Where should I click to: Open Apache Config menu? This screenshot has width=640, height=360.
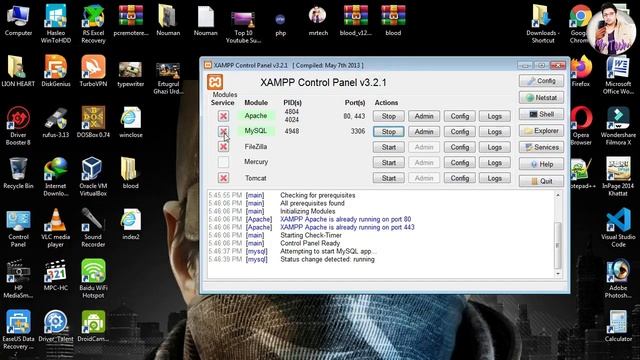(x=460, y=116)
